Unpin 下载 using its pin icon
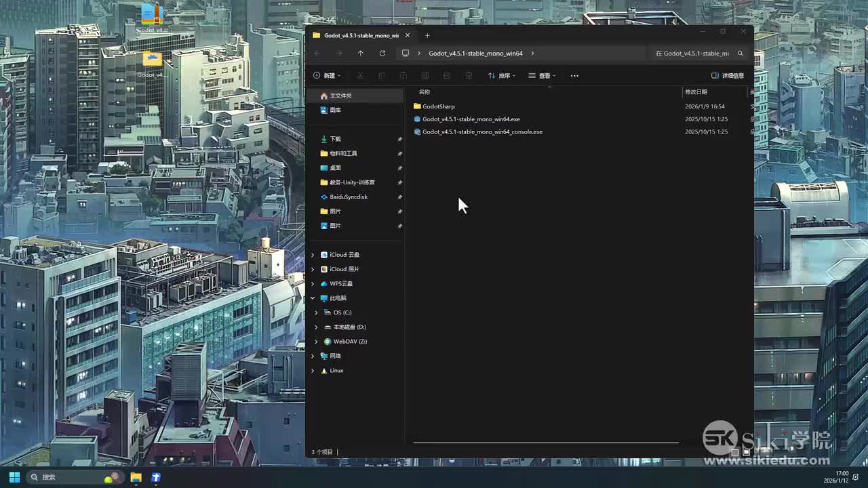868x488 pixels. [399, 140]
